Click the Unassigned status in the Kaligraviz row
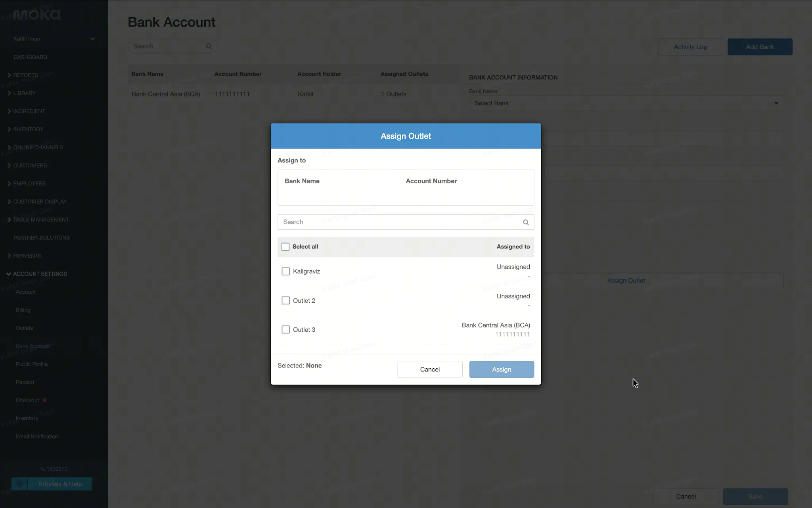This screenshot has height=508, width=812. 513,267
